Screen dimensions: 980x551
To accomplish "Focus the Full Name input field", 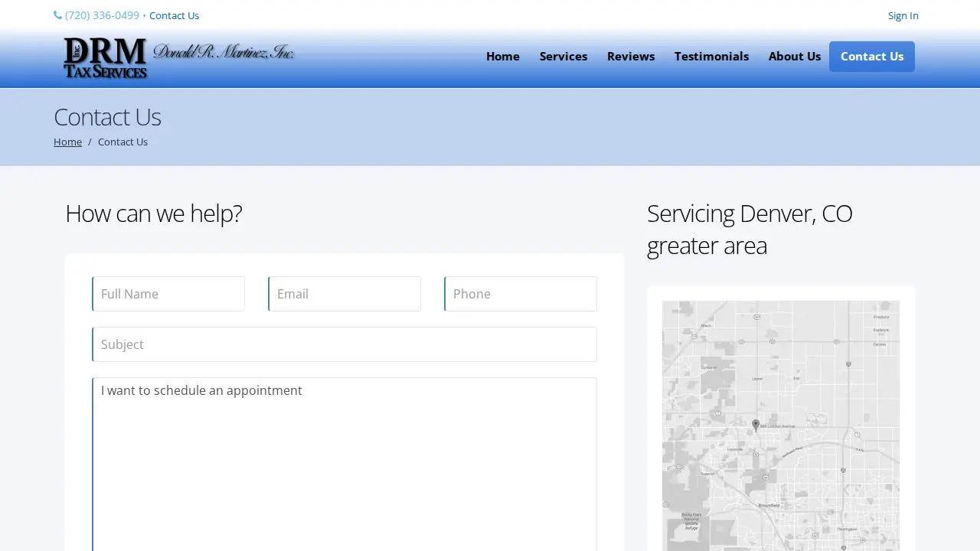I will [x=168, y=294].
